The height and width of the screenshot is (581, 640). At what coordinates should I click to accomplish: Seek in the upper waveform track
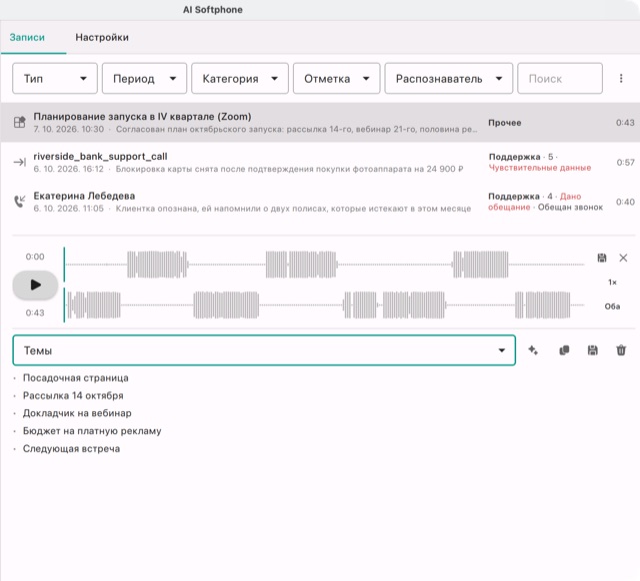(324, 265)
